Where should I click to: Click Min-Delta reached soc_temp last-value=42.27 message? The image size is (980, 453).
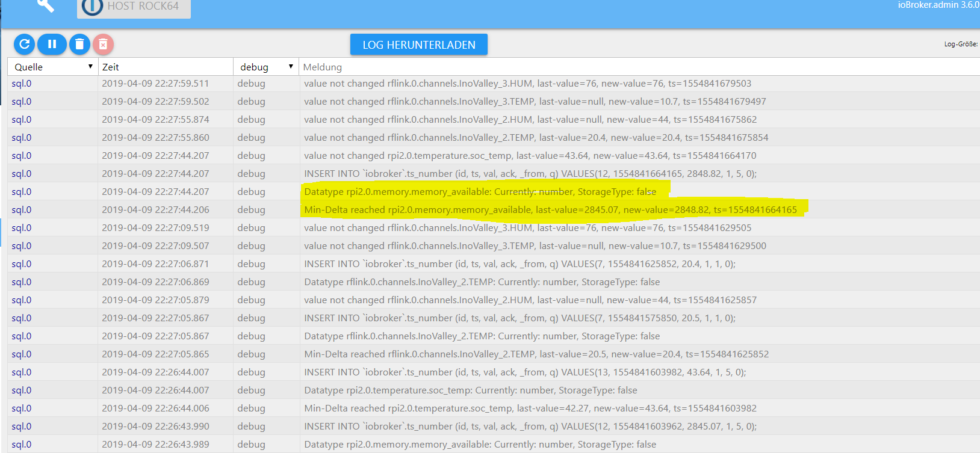(530, 408)
